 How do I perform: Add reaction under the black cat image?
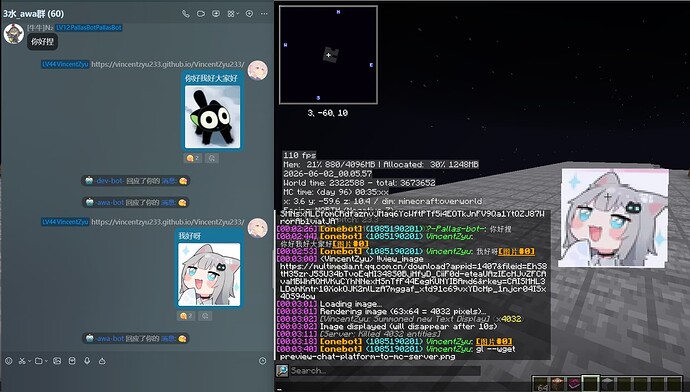click(212, 158)
